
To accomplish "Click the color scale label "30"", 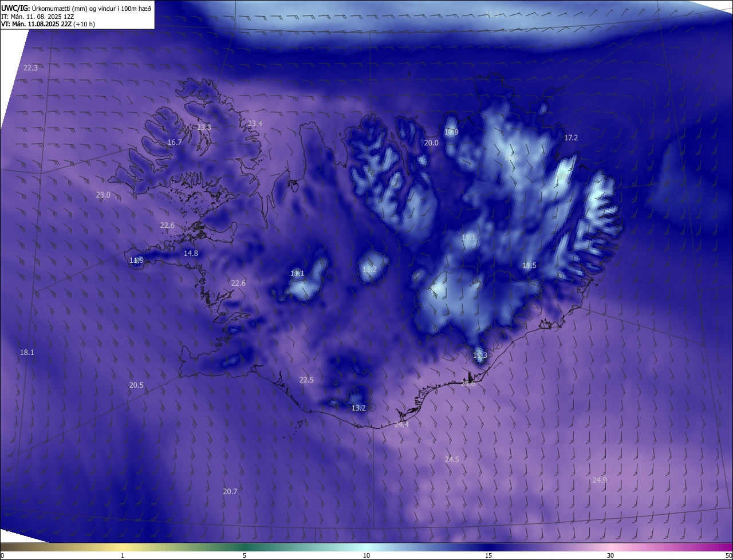I will (610, 555).
